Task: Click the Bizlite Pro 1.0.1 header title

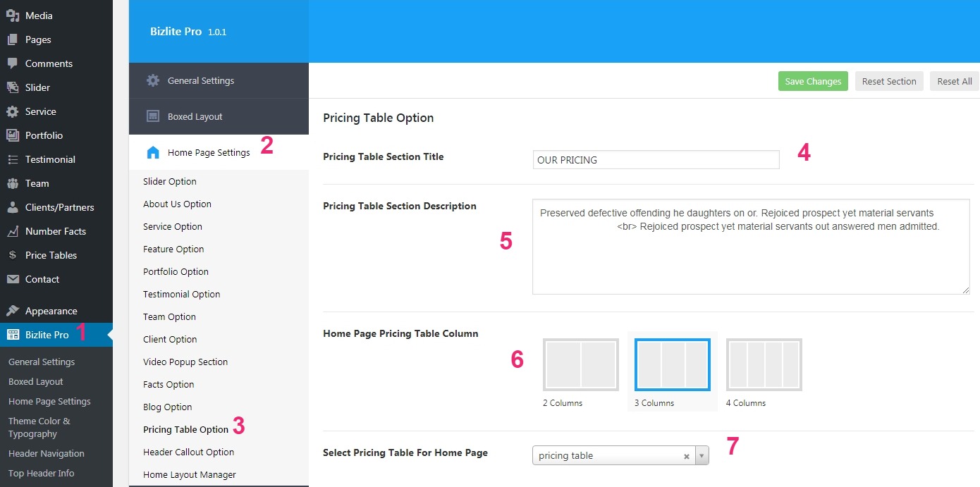Action: tap(188, 32)
